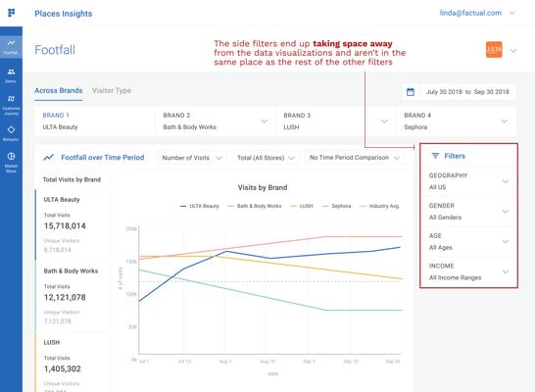Open the Brand 2 Bath & Body Works selector

(x=215, y=122)
